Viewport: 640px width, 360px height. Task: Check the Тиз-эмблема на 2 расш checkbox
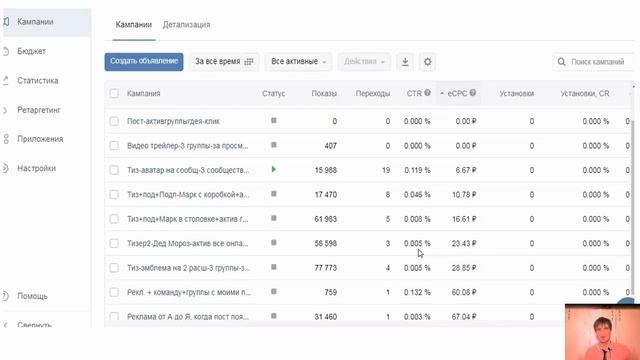coord(114,268)
